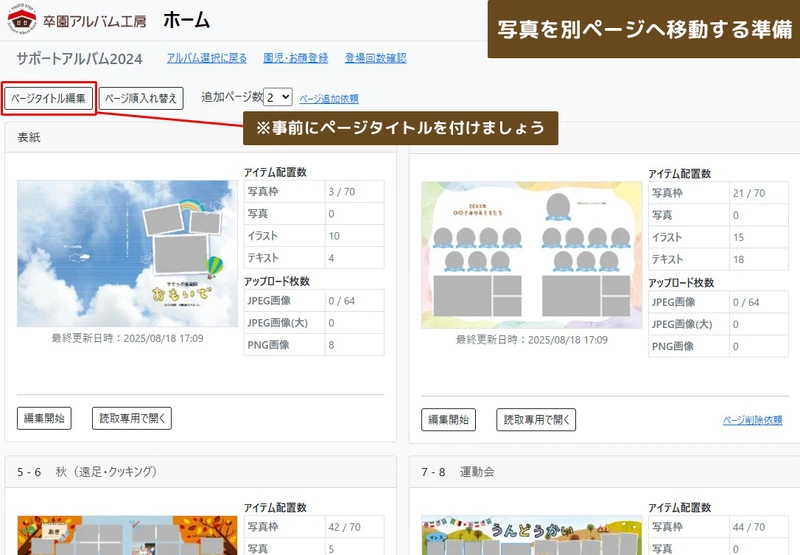Click 編集開始 on the friends page card
Image resolution: width=800 pixels, height=555 pixels.
[448, 420]
